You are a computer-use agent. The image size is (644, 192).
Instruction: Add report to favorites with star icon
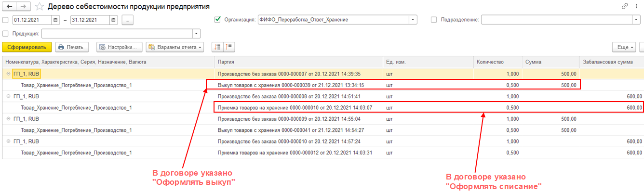point(40,7)
